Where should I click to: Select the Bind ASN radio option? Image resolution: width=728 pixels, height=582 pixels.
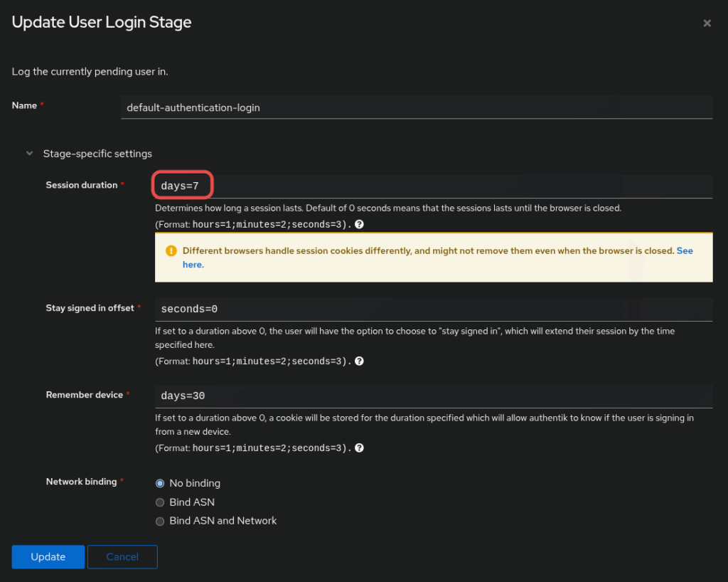point(160,502)
